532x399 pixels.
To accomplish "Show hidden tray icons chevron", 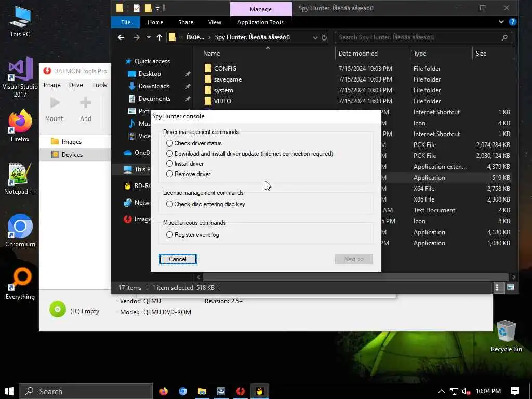I will [442, 391].
